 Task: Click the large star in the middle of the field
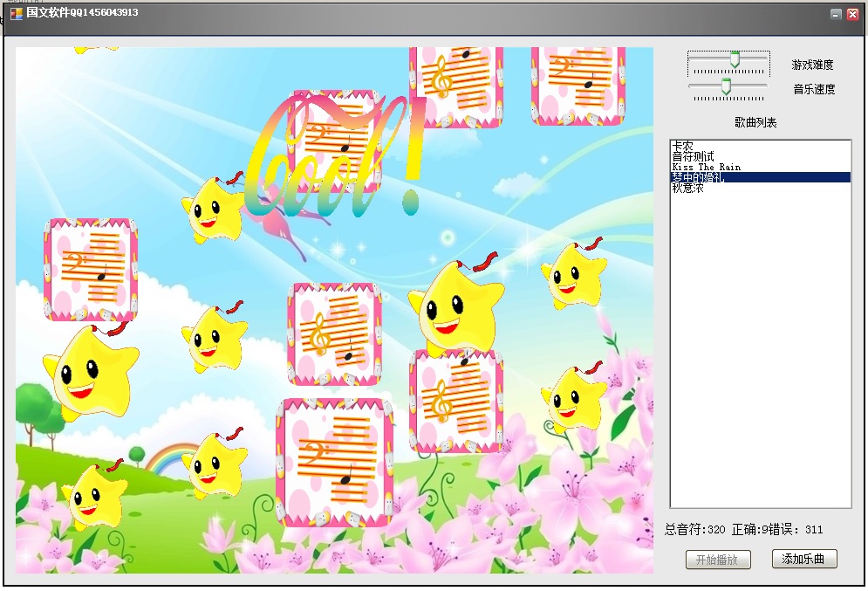457,304
